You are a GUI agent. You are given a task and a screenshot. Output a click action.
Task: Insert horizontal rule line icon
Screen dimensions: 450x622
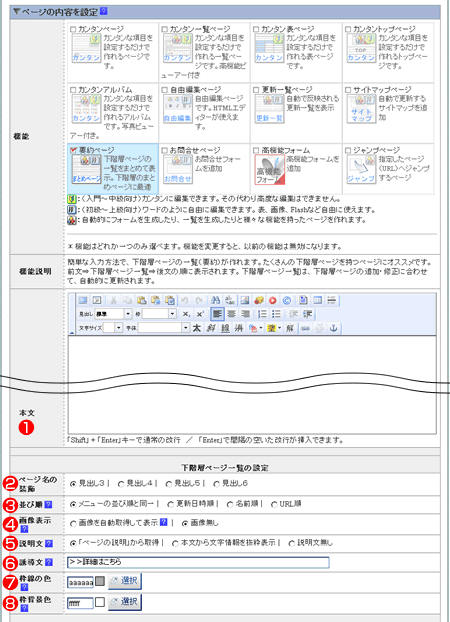click(x=332, y=300)
